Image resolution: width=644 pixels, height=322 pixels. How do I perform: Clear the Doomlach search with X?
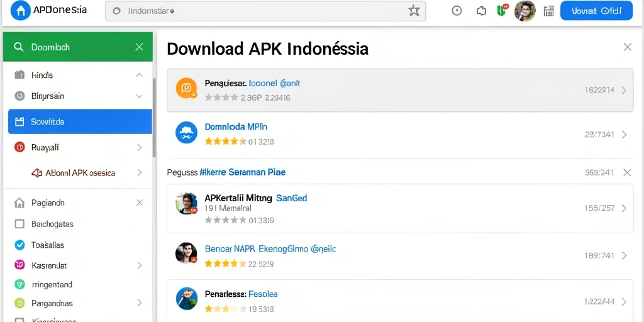tap(139, 47)
